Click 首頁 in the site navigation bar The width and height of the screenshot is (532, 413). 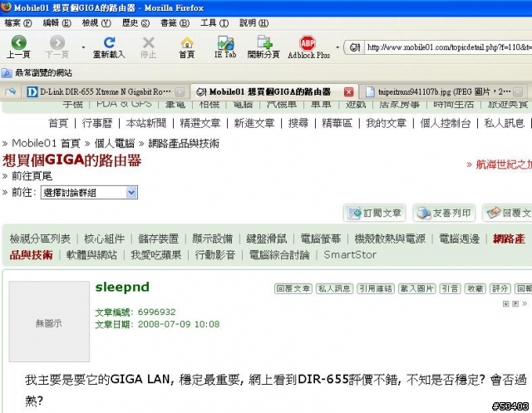click(x=58, y=123)
